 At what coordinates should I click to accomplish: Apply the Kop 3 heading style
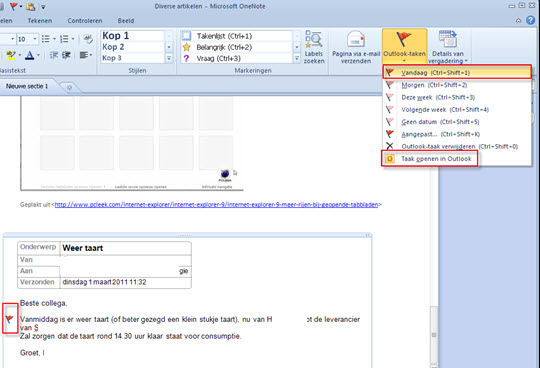132,58
